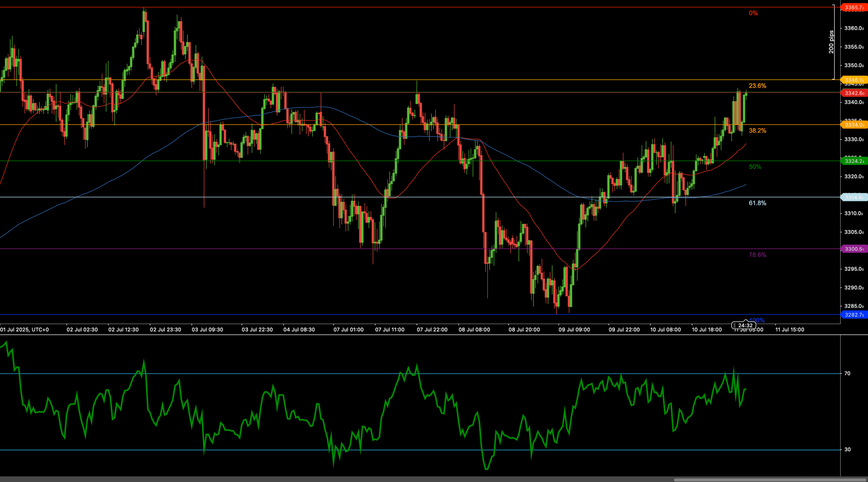Click the 78.6% Fibonacci level label
Viewport: 868px width, 482px height.
pyautogui.click(x=757, y=255)
